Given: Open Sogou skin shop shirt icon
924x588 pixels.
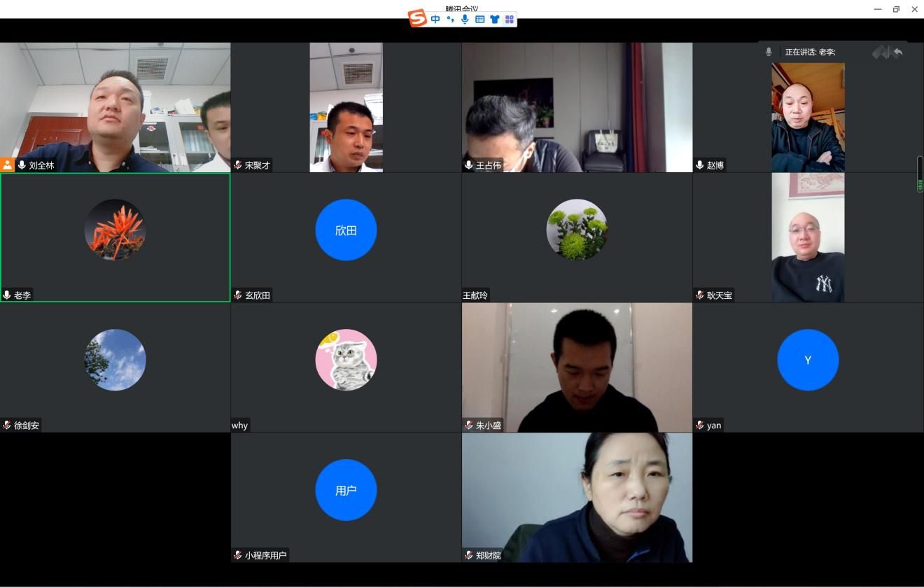Looking at the screenshot, I should [494, 20].
